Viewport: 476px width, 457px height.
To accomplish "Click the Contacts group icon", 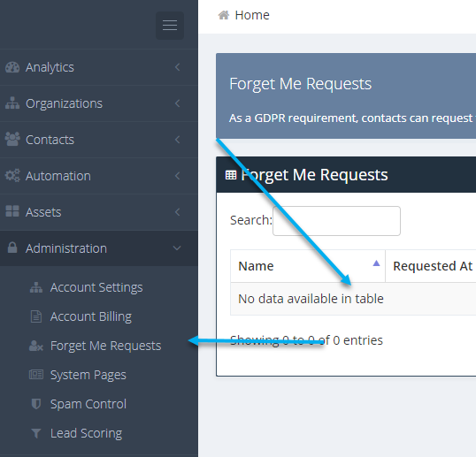I will tap(12, 139).
